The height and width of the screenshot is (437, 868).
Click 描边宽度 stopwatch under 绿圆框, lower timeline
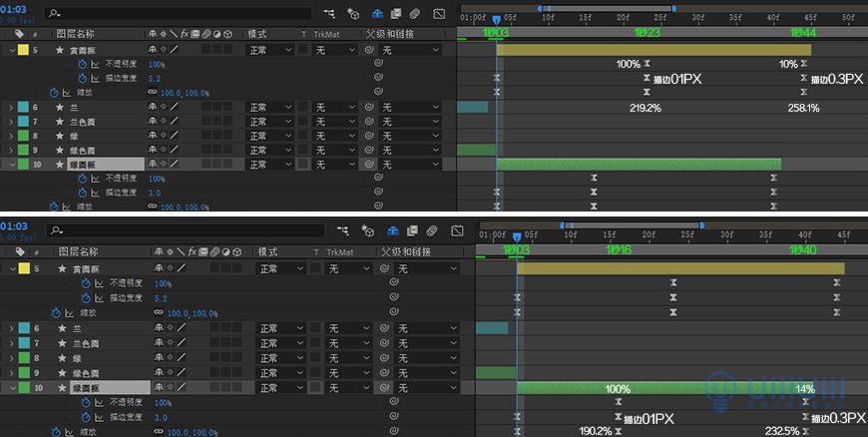(x=86, y=417)
